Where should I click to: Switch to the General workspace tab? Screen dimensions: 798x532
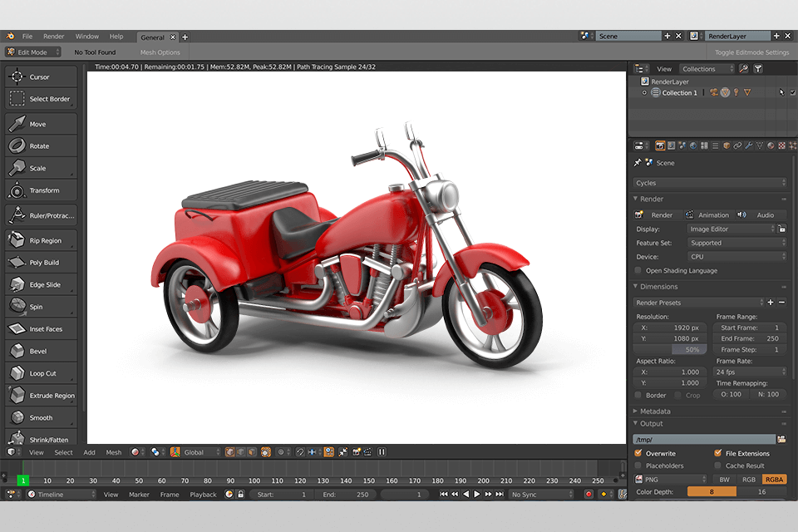[152, 37]
